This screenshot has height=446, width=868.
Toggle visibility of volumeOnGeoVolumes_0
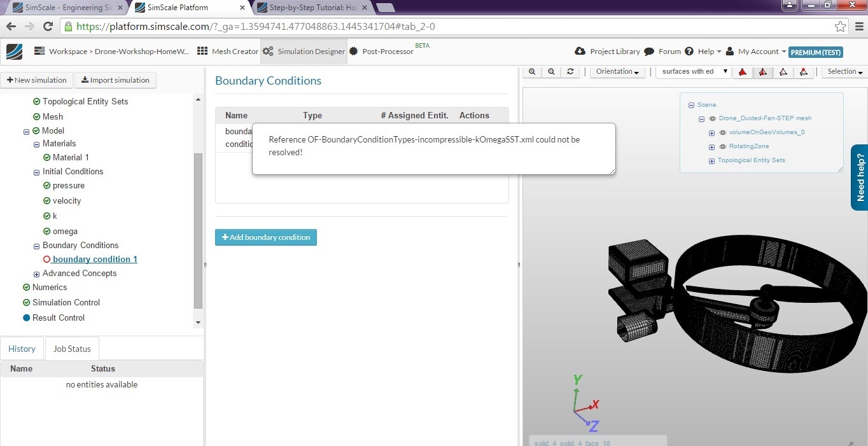(x=723, y=132)
